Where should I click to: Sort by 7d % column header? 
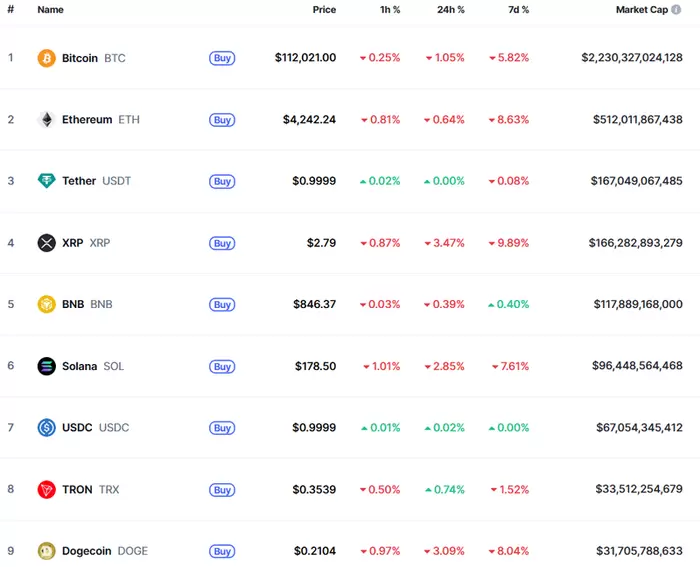point(516,9)
